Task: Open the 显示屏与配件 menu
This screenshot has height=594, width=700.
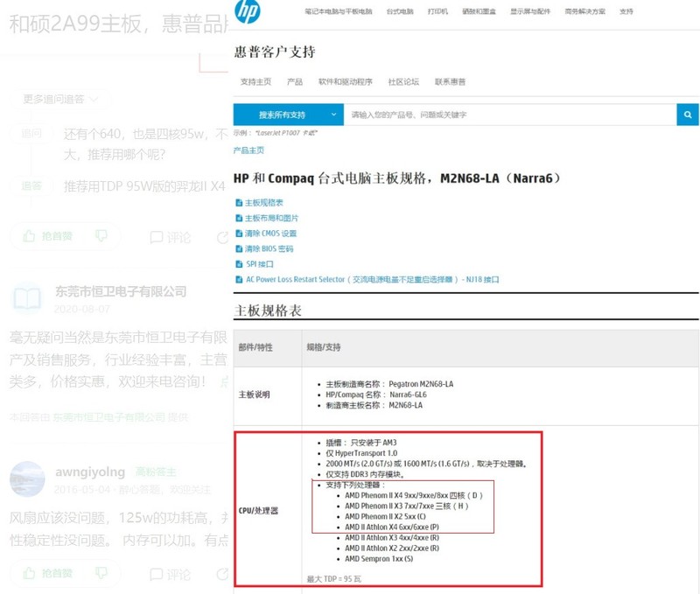Action: click(x=530, y=11)
